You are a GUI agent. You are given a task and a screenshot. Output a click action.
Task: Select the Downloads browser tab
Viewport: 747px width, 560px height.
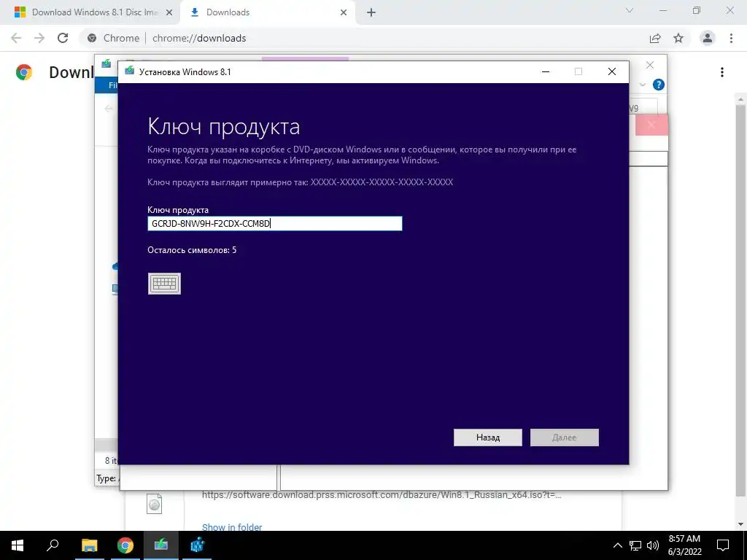[x=267, y=12]
